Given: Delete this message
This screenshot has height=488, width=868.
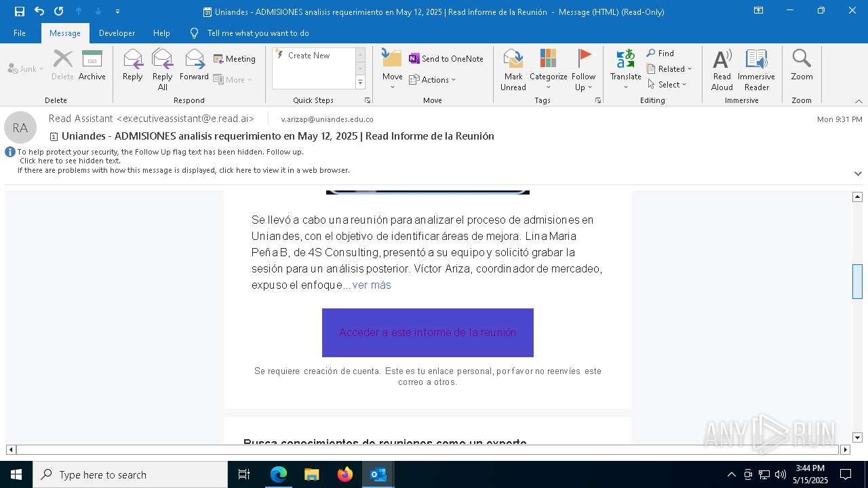Looking at the screenshot, I should pyautogui.click(x=62, y=66).
